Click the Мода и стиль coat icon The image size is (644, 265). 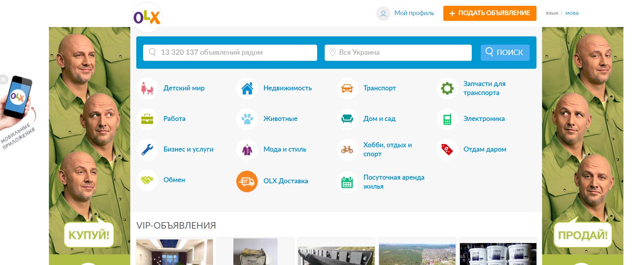pyautogui.click(x=247, y=149)
